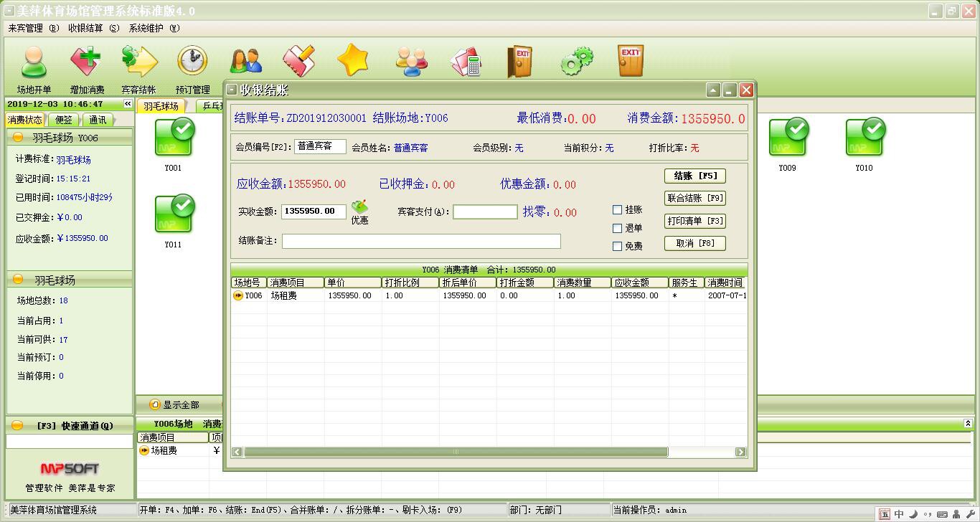Select the 羽毛球场 venue tab

coord(161,106)
